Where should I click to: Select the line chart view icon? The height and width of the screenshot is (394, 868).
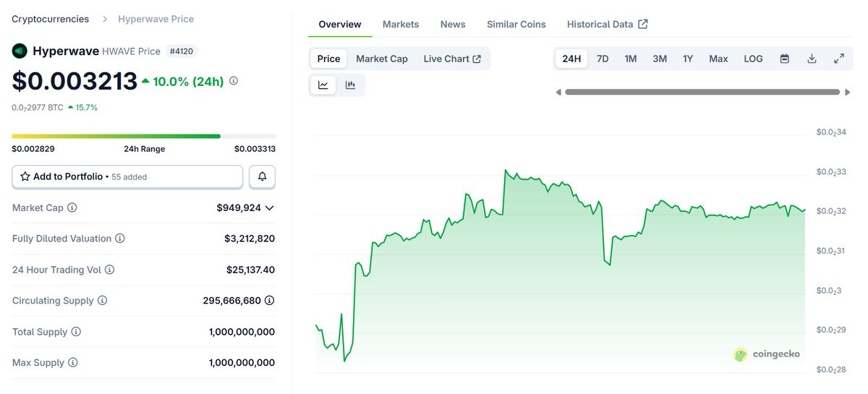pyautogui.click(x=323, y=85)
